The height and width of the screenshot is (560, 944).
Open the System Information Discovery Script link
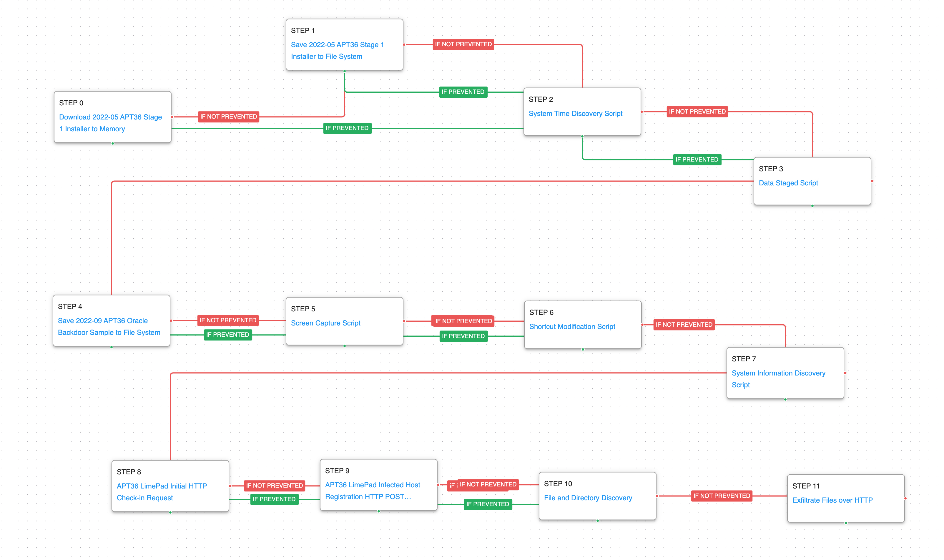tap(778, 373)
